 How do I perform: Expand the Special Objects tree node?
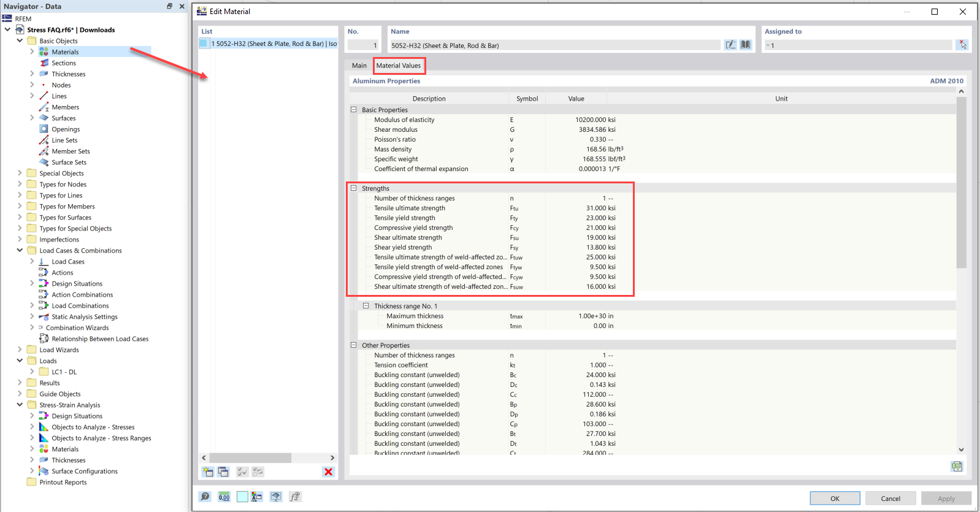click(20, 174)
